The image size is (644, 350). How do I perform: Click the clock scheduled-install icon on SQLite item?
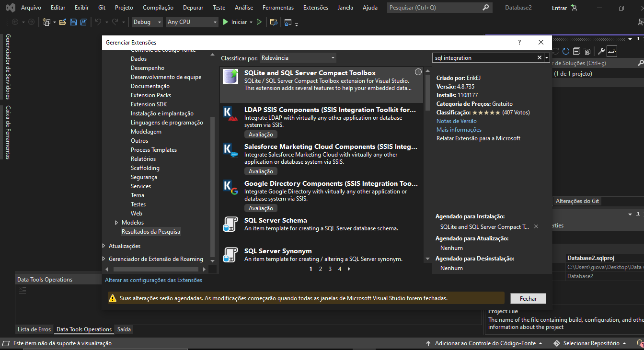coord(418,72)
